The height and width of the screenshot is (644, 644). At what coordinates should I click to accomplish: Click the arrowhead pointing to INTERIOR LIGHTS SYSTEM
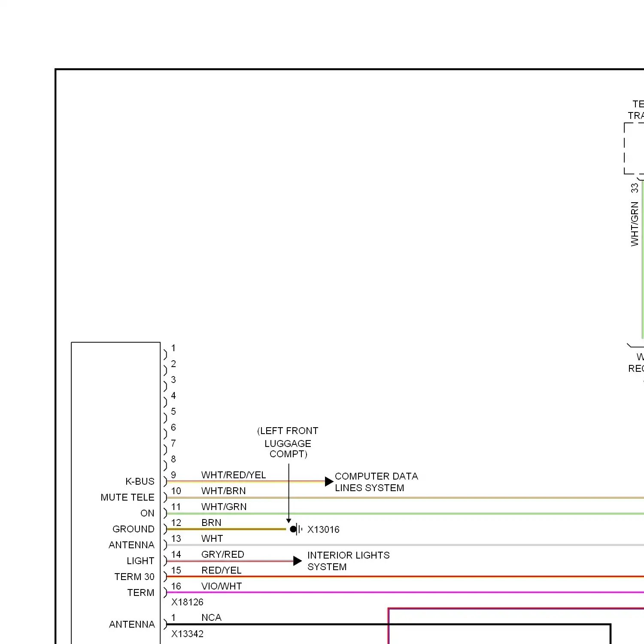point(298,561)
